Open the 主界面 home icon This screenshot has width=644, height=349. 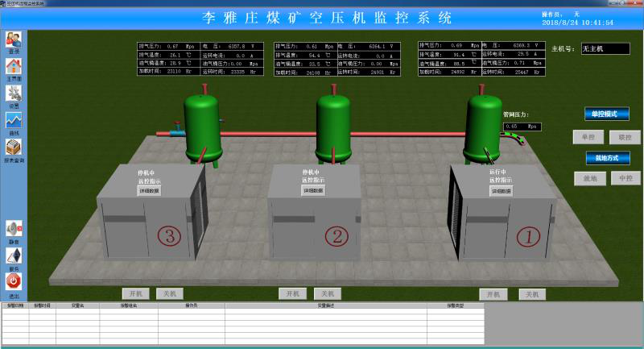[x=14, y=67]
